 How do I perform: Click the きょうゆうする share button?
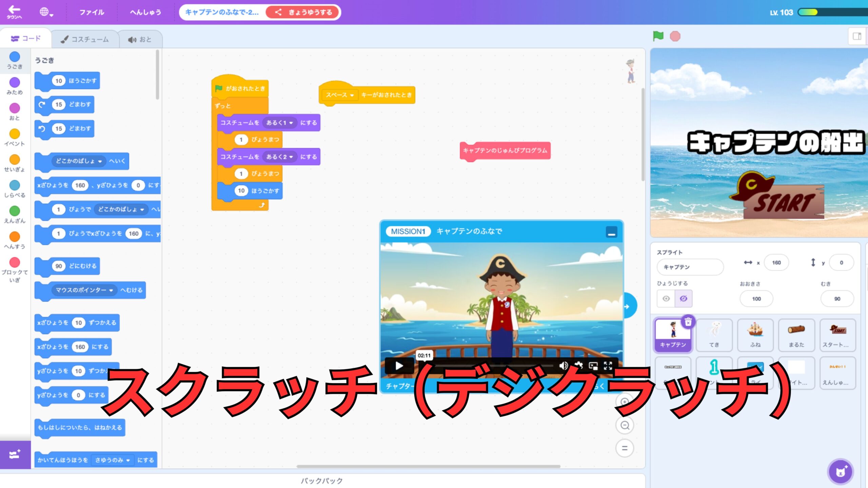click(303, 12)
